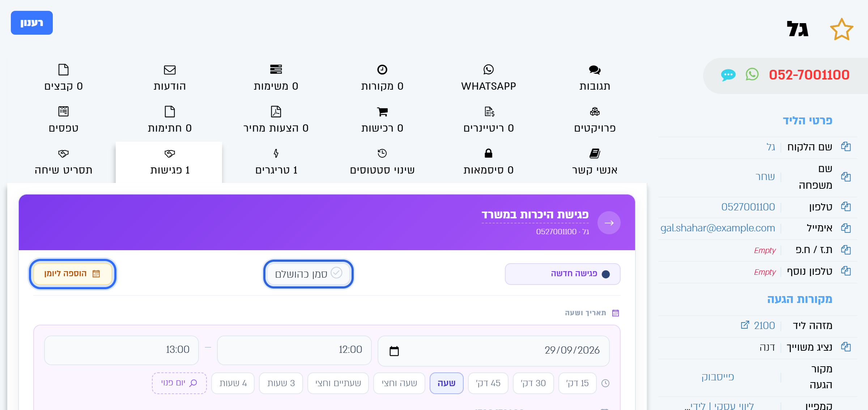This screenshot has width=868, height=410.
Task: Switch to 0 מקורות tab
Action: point(382,78)
